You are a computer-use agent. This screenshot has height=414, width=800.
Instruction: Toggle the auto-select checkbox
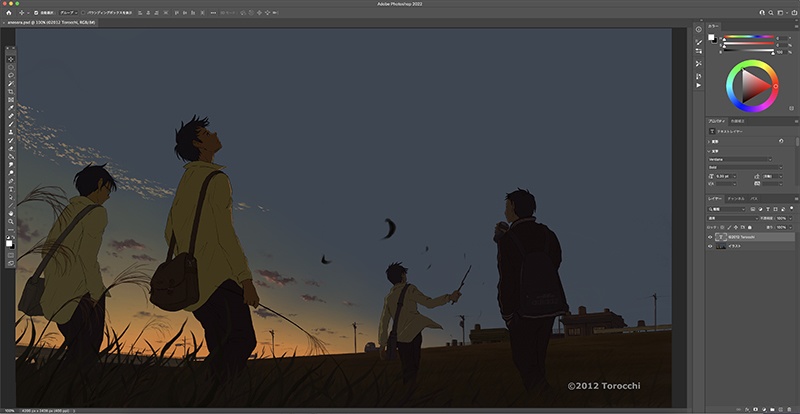36,13
